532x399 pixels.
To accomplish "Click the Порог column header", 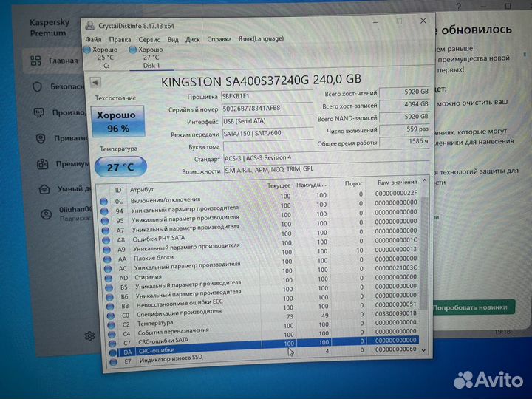I will tap(353, 183).
